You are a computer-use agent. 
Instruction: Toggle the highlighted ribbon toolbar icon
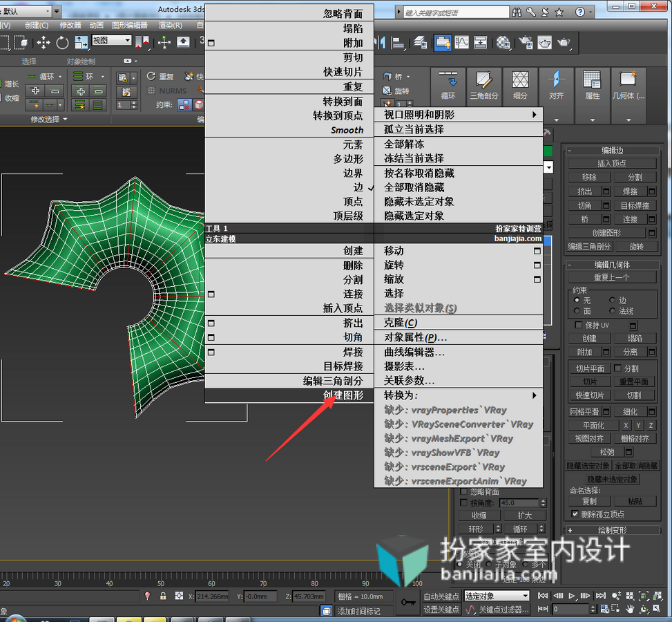(442, 42)
